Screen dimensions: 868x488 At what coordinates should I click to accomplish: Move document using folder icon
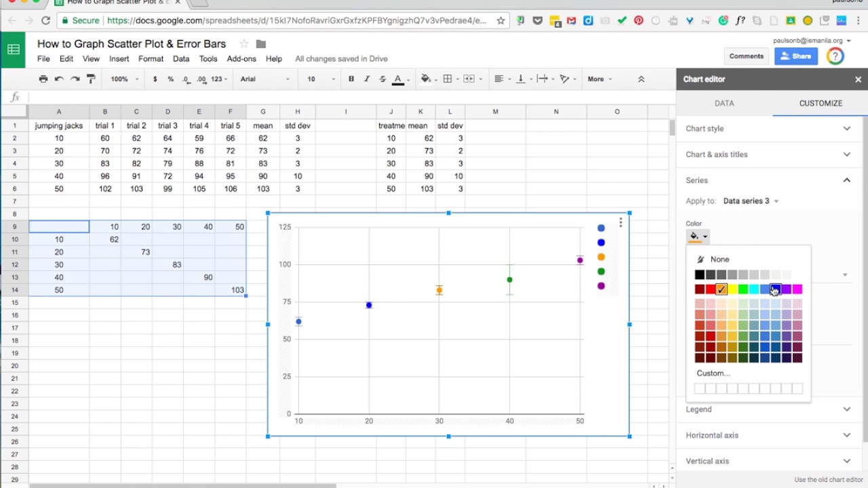[261, 44]
